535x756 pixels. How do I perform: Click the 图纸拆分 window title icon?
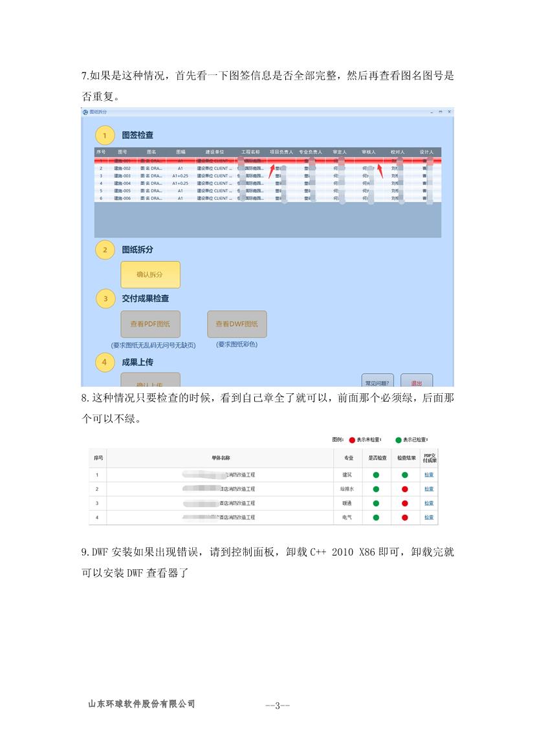[x=85, y=112]
